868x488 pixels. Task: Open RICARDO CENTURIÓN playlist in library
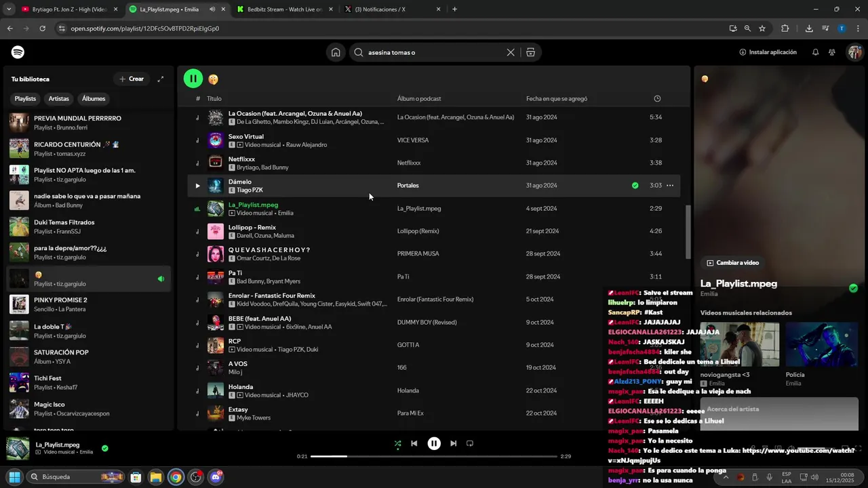88,148
